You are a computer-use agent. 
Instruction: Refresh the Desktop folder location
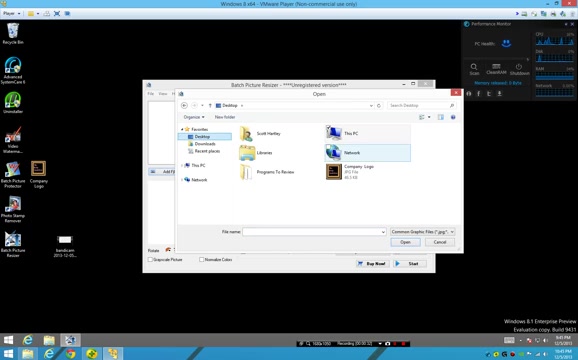point(379,105)
